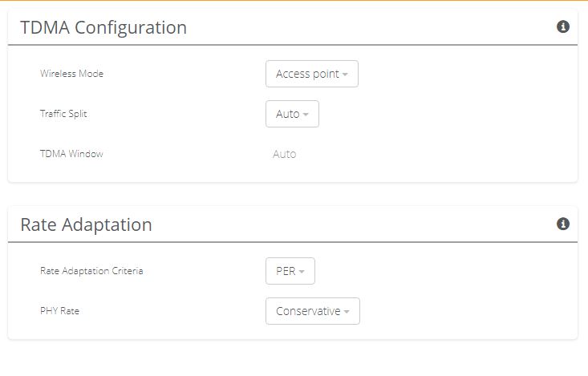
Task: Click the Wireless Mode label
Action: pyautogui.click(x=71, y=74)
